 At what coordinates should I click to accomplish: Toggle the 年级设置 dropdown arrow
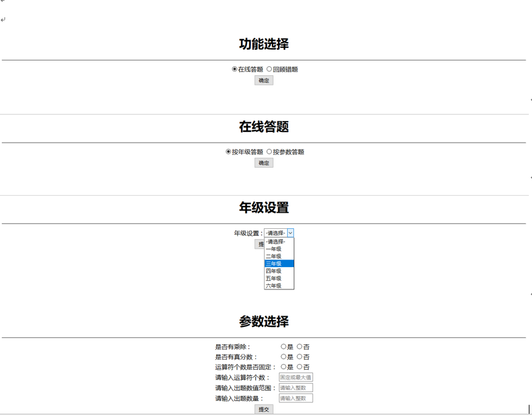pyautogui.click(x=290, y=233)
